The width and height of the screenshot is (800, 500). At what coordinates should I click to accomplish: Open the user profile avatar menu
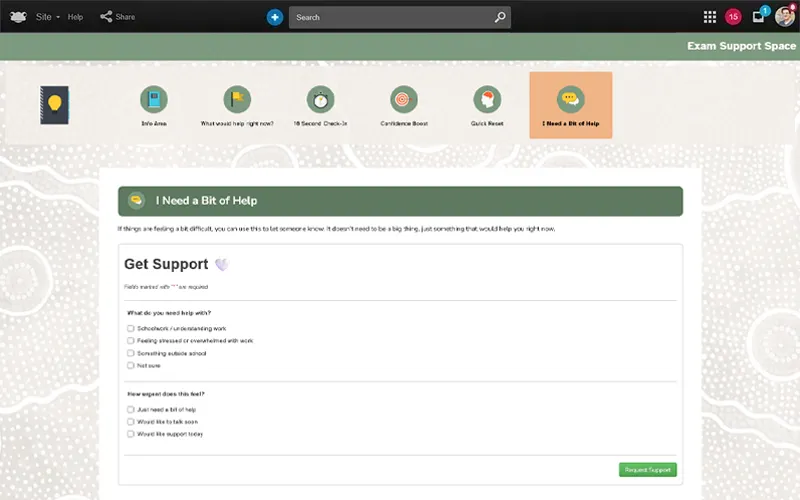coord(784,17)
